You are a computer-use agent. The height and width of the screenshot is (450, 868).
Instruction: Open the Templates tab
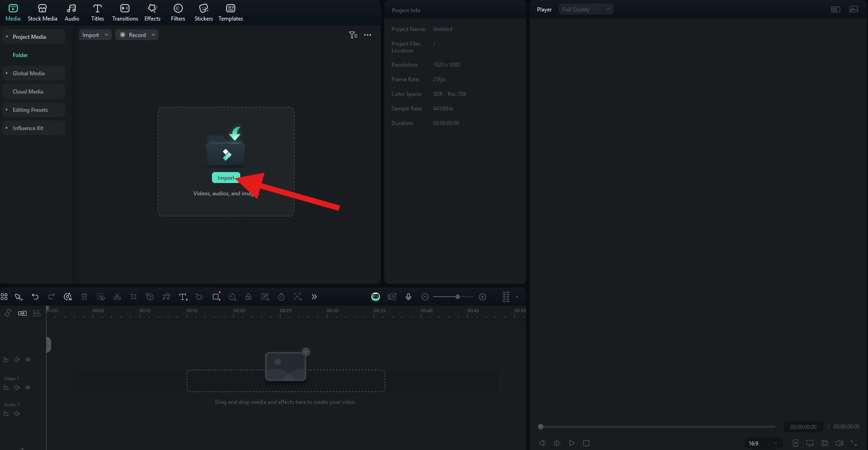tap(231, 12)
